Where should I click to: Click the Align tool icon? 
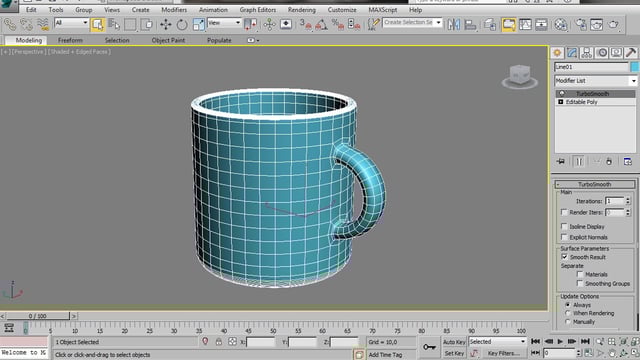pos(470,24)
